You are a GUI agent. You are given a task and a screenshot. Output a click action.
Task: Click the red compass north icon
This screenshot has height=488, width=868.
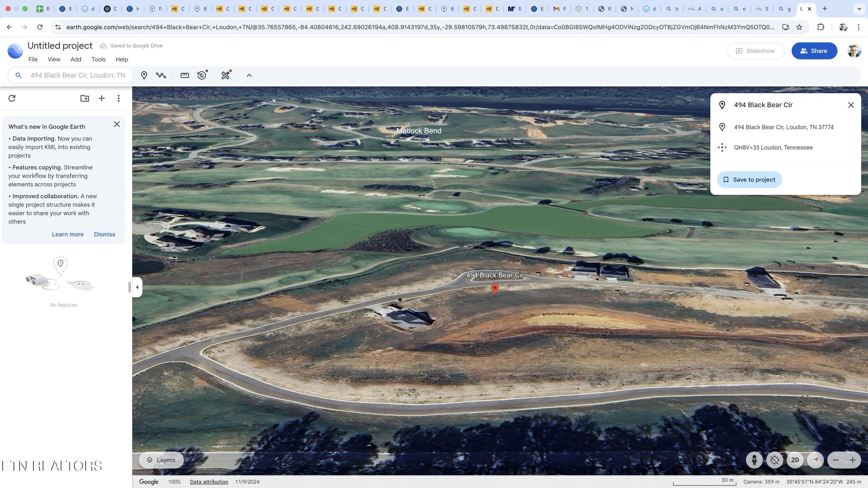(815, 460)
